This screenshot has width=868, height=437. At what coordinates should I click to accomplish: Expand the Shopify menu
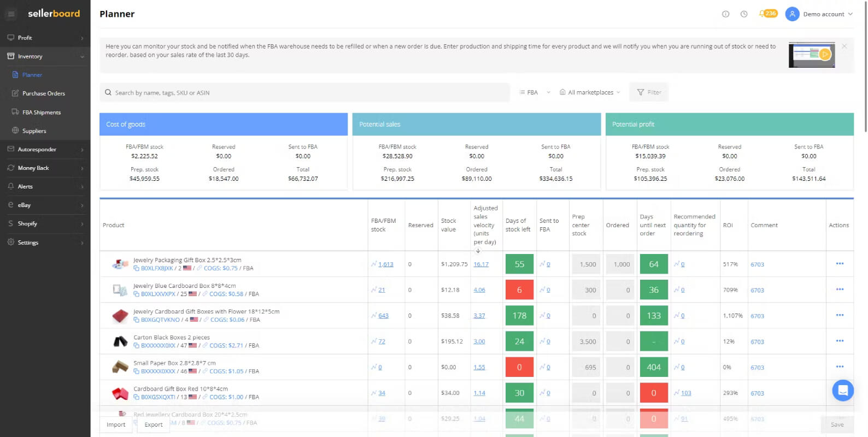pyautogui.click(x=45, y=223)
